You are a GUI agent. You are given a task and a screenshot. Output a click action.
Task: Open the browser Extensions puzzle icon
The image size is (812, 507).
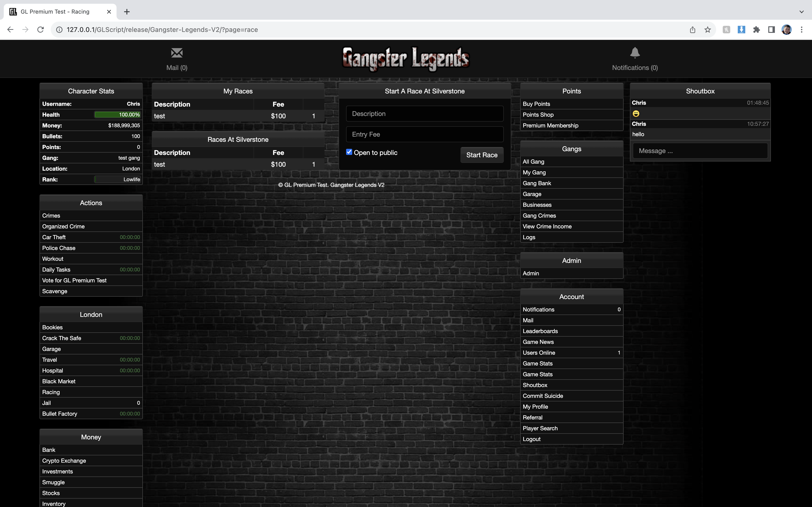(x=756, y=30)
